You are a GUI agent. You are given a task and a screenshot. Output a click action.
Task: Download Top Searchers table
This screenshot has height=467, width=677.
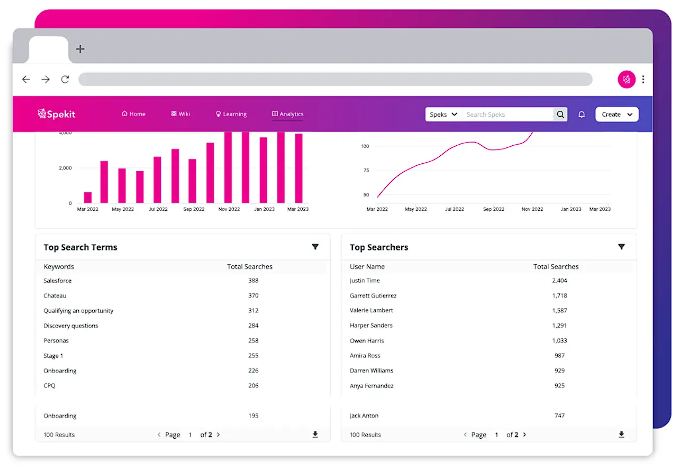pyautogui.click(x=621, y=434)
